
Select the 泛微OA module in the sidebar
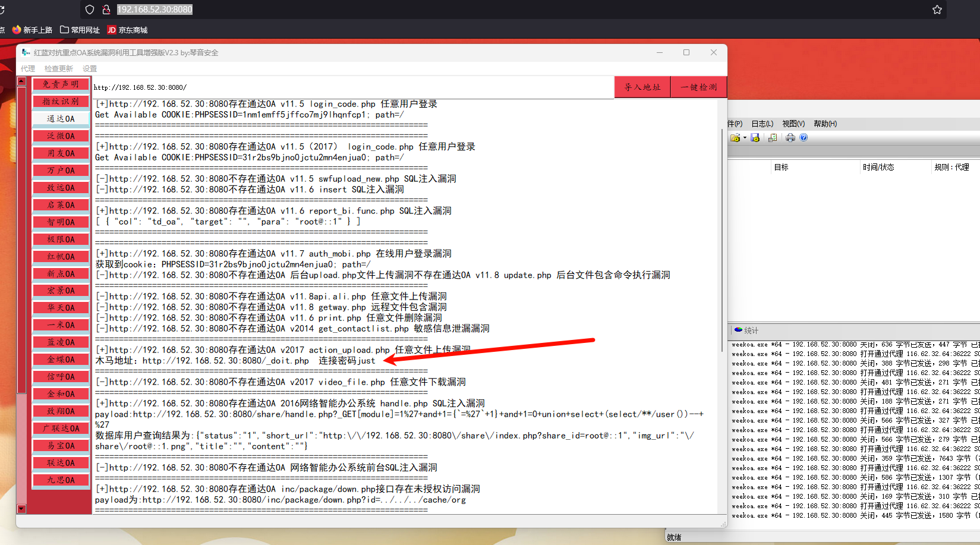click(60, 136)
